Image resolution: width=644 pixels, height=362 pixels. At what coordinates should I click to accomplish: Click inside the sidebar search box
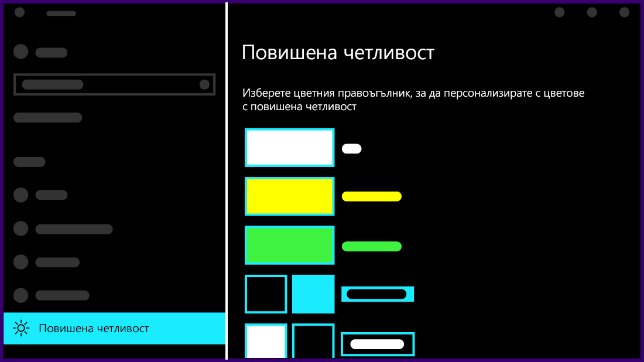[x=115, y=85]
